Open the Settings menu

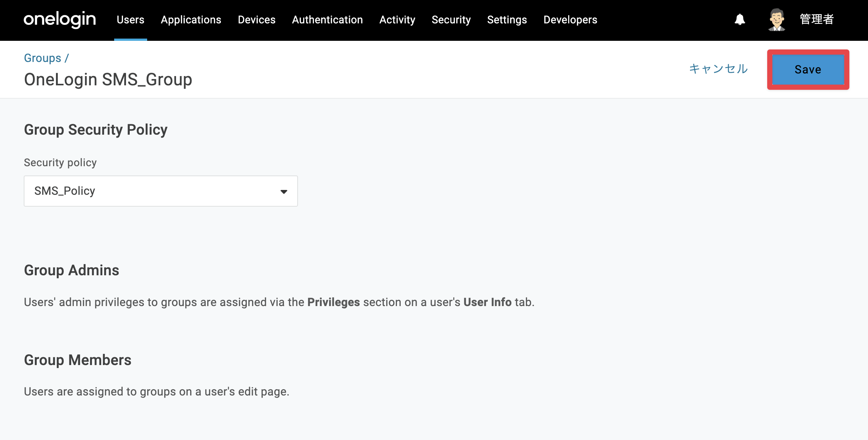click(507, 20)
